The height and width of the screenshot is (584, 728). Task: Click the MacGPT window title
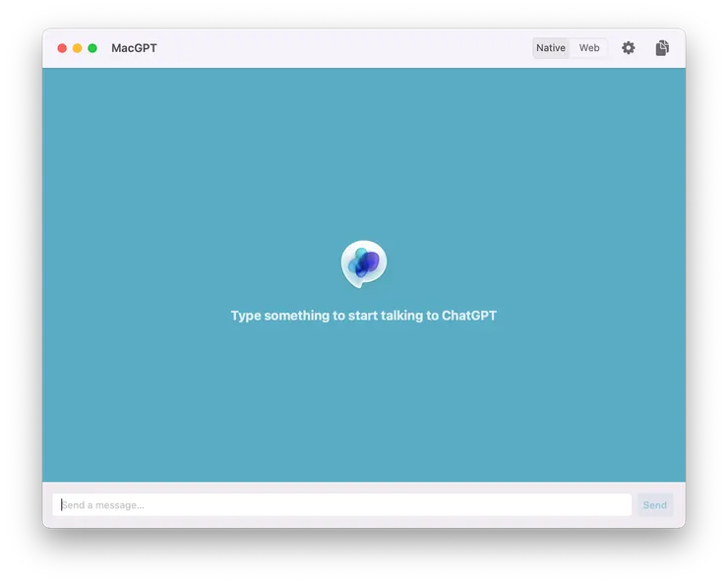[x=134, y=48]
